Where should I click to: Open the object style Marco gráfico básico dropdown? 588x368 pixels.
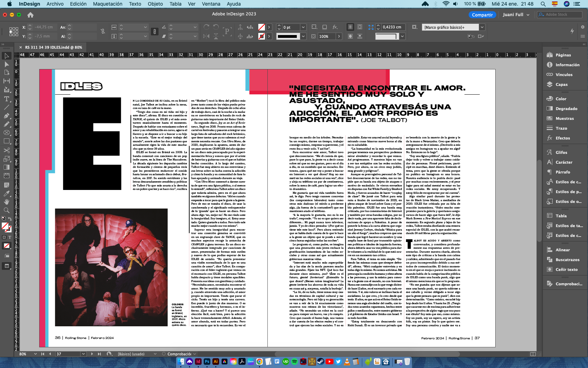point(482,27)
